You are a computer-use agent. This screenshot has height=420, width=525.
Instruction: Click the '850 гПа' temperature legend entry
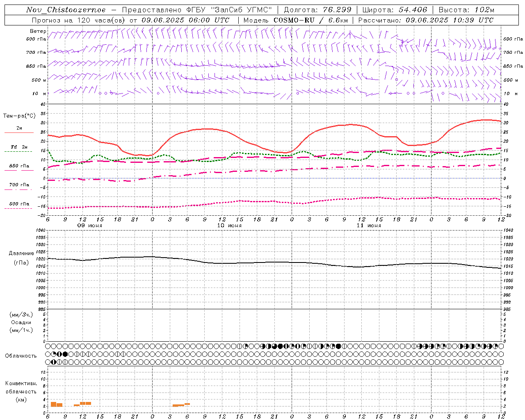[x=19, y=166]
